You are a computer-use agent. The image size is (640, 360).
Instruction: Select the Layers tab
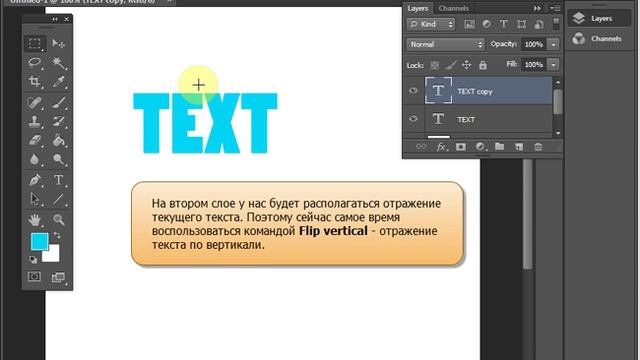[418, 8]
